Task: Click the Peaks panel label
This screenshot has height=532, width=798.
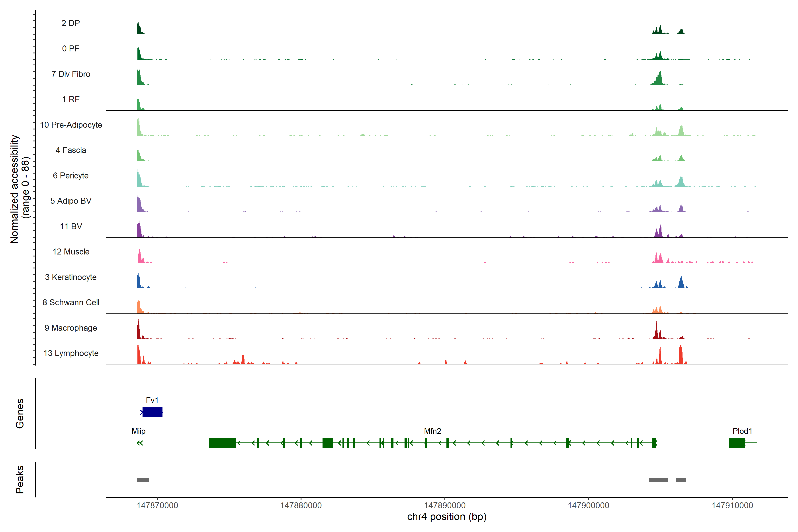Action: point(20,479)
